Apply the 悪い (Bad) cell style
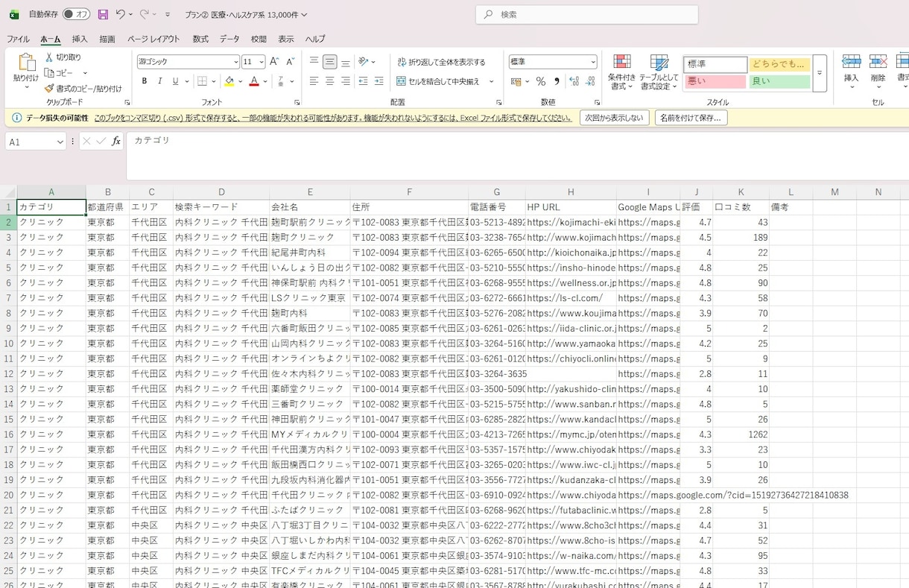 [715, 81]
